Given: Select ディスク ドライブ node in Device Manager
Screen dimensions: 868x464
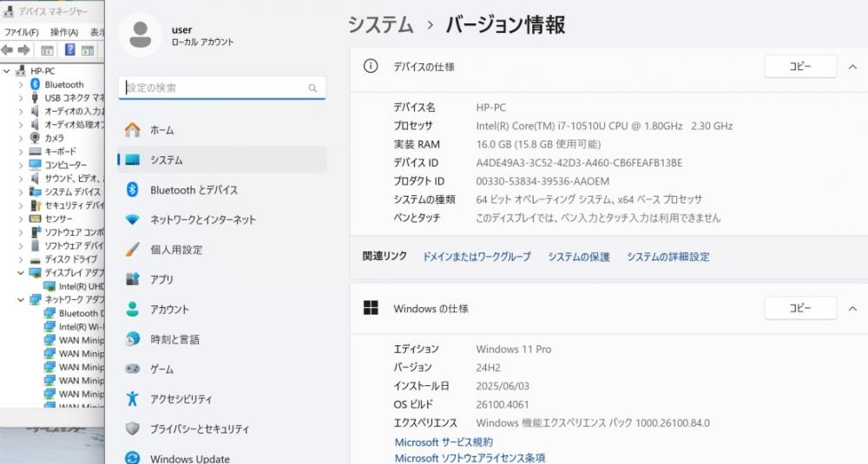Looking at the screenshot, I should tap(70, 258).
